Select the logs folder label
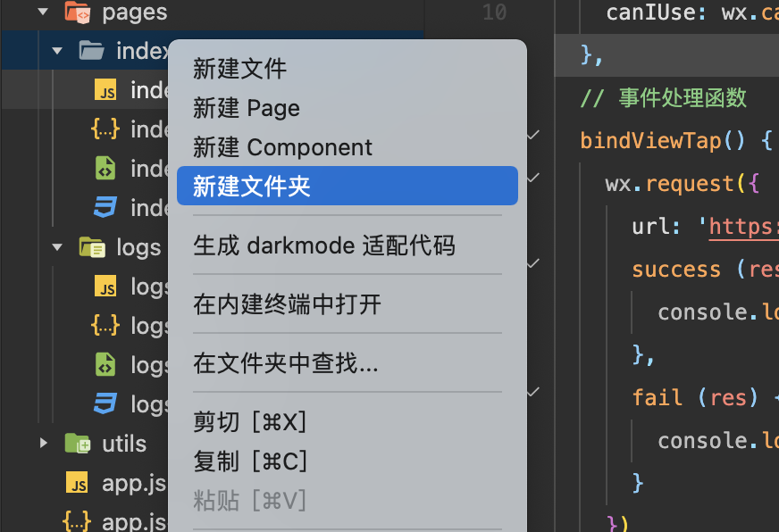The width and height of the screenshot is (779, 532). point(138,247)
